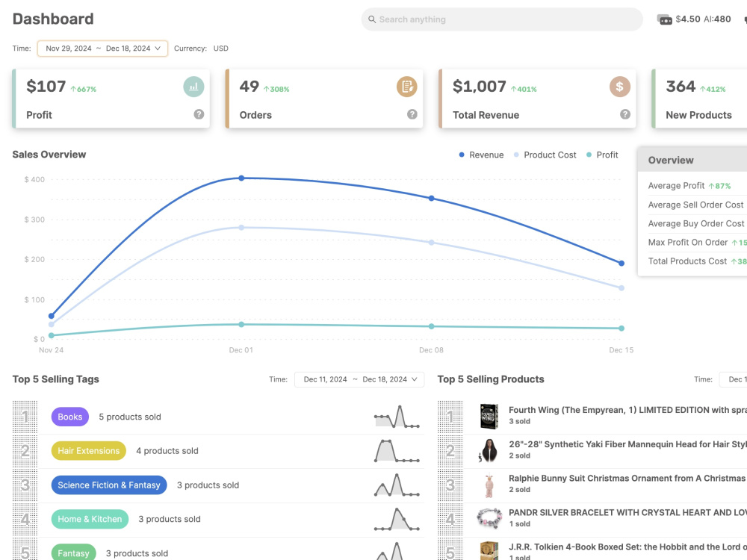Click the Revenue data point at Nov 24
The height and width of the screenshot is (560, 747).
tap(52, 316)
